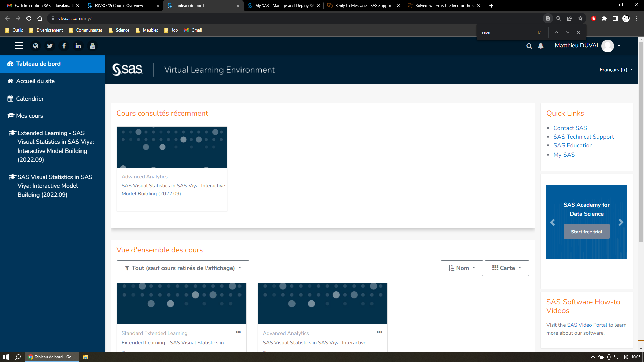Image resolution: width=644 pixels, height=362 pixels.
Task: Click the Facebook icon near the hamburger
Action: pyautogui.click(x=64, y=46)
